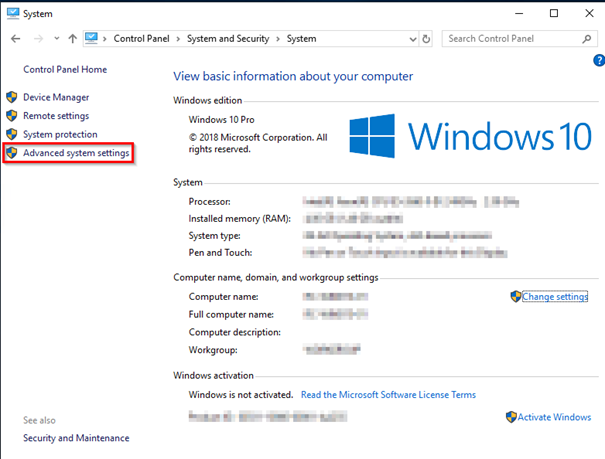Click the Up folder arrow

(72, 39)
